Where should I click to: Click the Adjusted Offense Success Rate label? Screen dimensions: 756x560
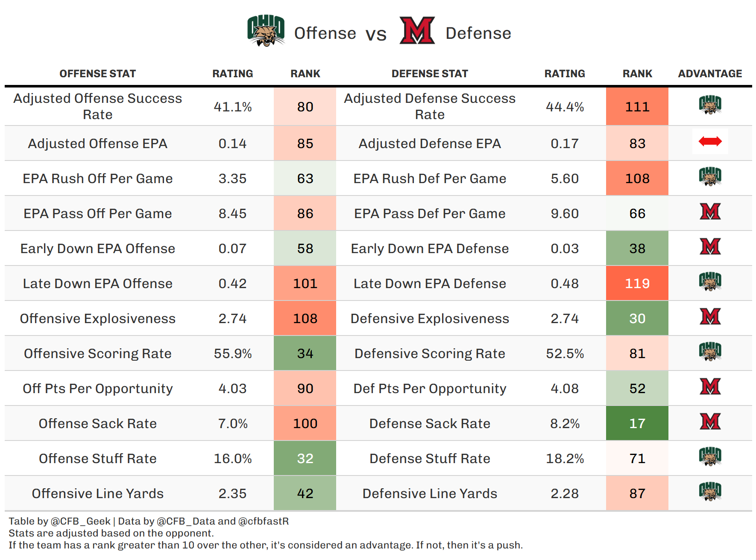tap(97, 106)
